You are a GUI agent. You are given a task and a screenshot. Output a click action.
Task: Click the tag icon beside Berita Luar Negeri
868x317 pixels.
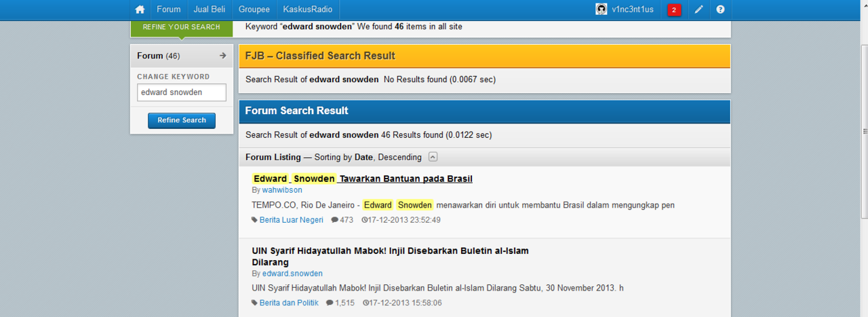coord(254,220)
